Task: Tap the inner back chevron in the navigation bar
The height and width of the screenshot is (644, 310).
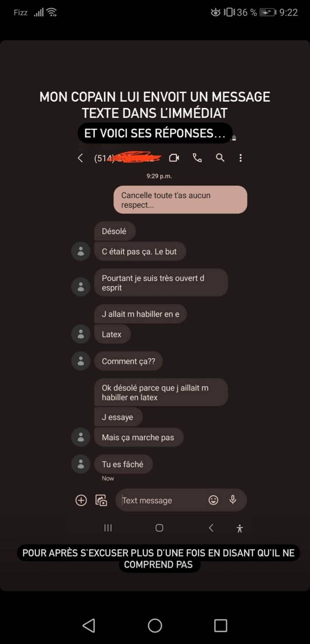Action: (211, 528)
